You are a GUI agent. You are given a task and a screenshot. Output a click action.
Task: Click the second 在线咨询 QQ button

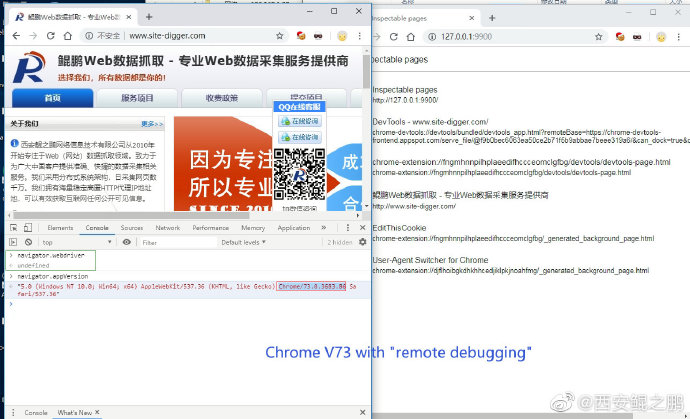pyautogui.click(x=300, y=137)
